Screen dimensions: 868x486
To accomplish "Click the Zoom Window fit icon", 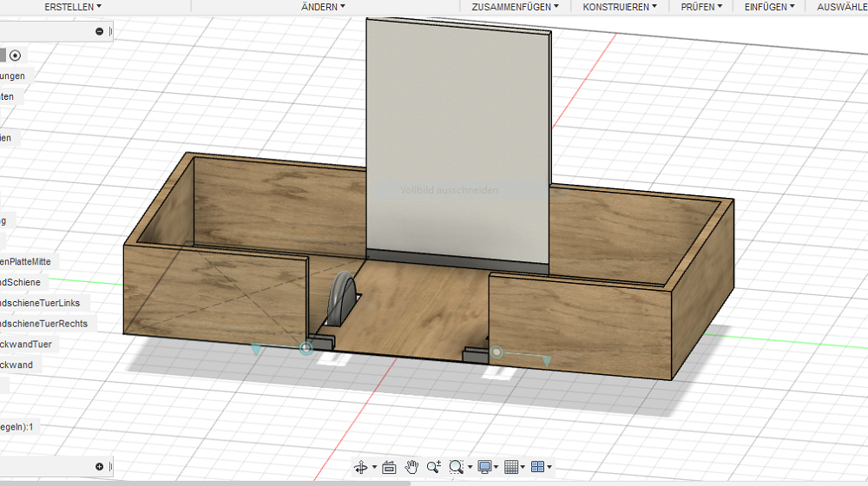I will 457,467.
